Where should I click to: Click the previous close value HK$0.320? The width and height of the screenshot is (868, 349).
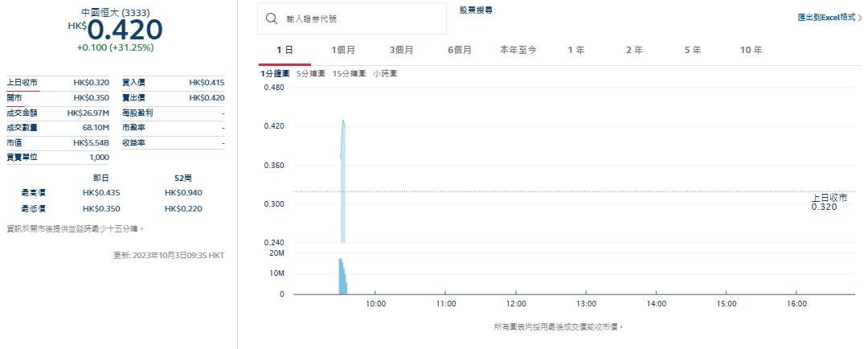(x=92, y=83)
